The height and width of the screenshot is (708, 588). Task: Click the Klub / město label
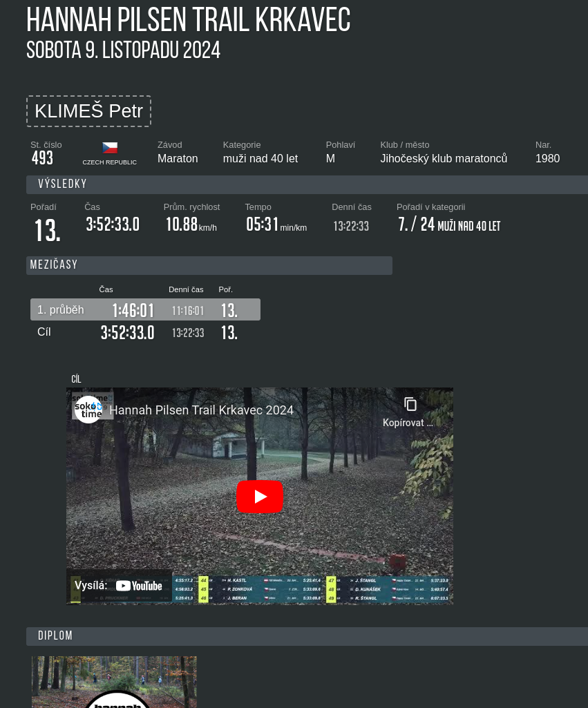(405, 145)
